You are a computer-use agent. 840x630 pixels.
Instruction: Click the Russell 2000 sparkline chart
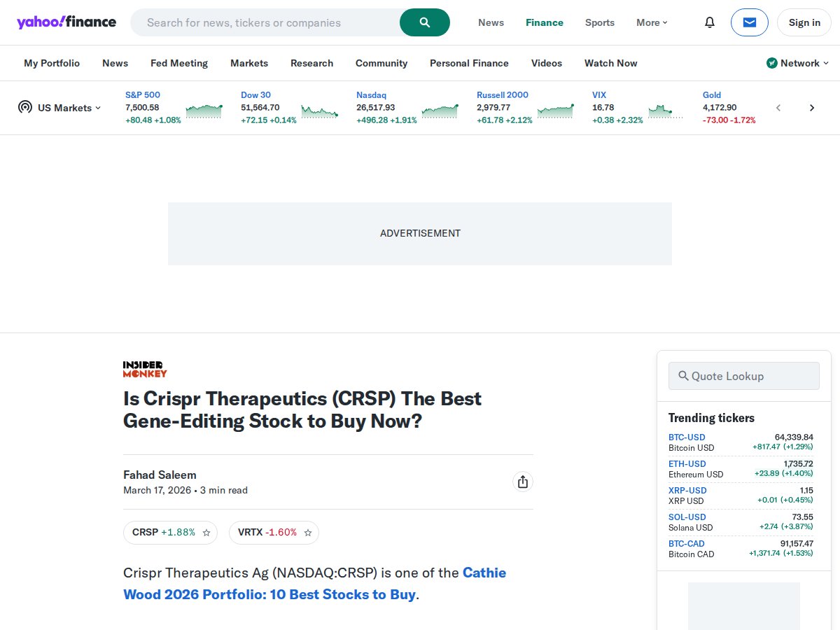point(556,111)
